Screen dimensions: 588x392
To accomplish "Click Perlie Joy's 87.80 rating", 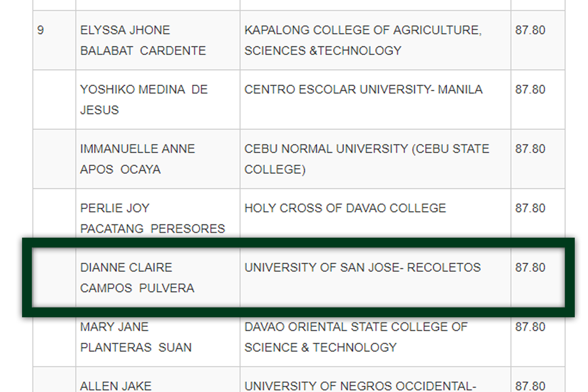I will (530, 208).
